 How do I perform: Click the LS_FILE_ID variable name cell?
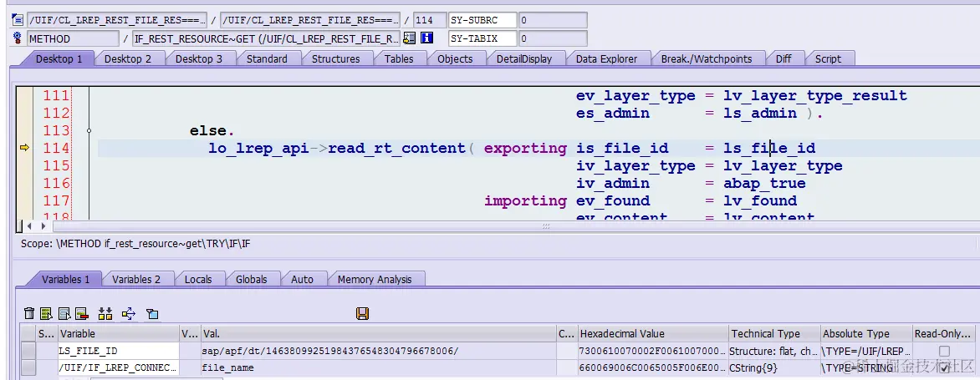click(118, 352)
